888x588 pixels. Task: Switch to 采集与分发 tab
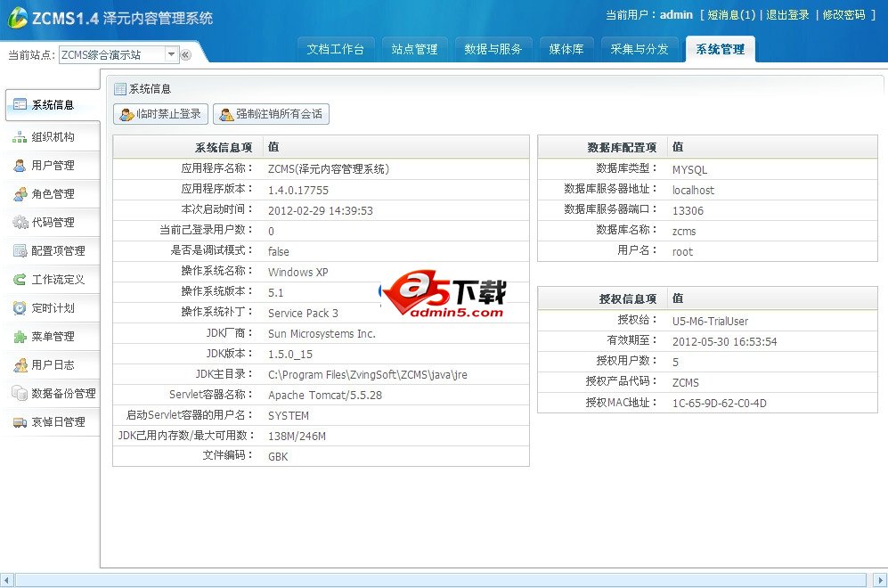point(640,49)
